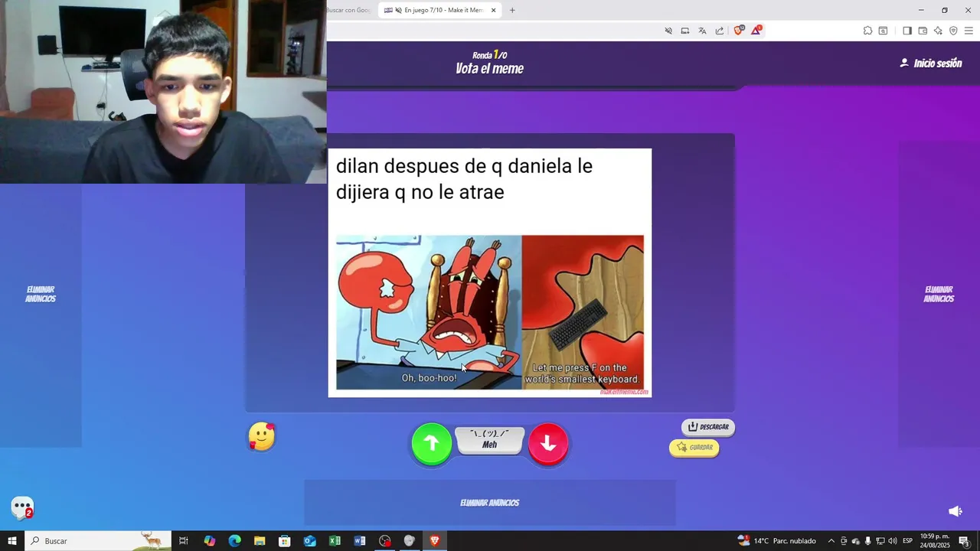980x551 pixels.
Task: Open the browser extensions puzzle icon
Action: [x=867, y=31]
